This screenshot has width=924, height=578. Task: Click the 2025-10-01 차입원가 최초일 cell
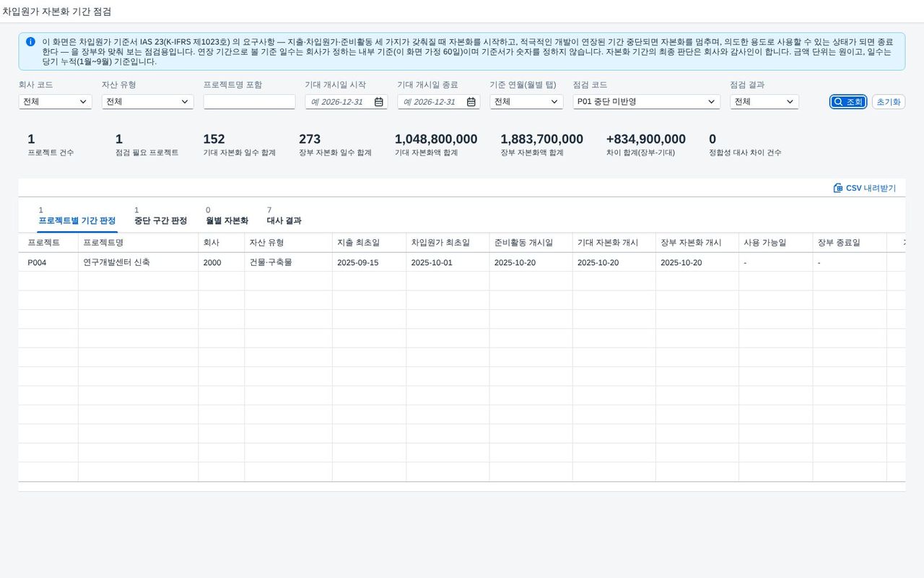click(x=448, y=262)
